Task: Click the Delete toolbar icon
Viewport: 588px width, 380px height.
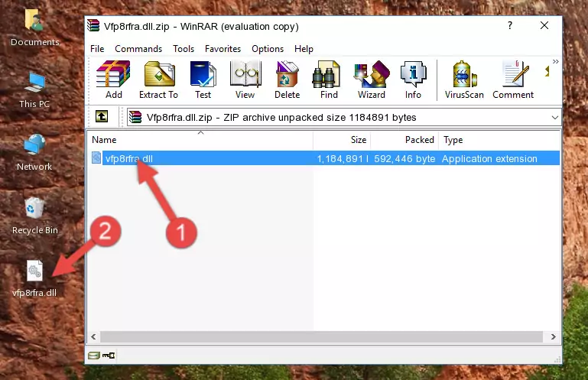Action: (x=288, y=80)
